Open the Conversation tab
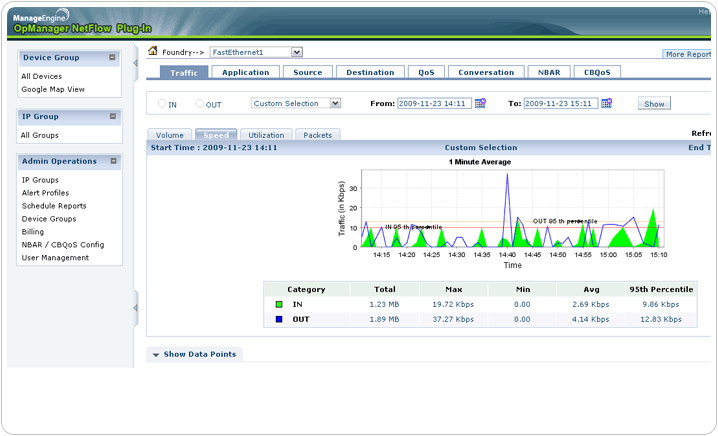Viewport: 718px width, 436px height. pyautogui.click(x=486, y=72)
